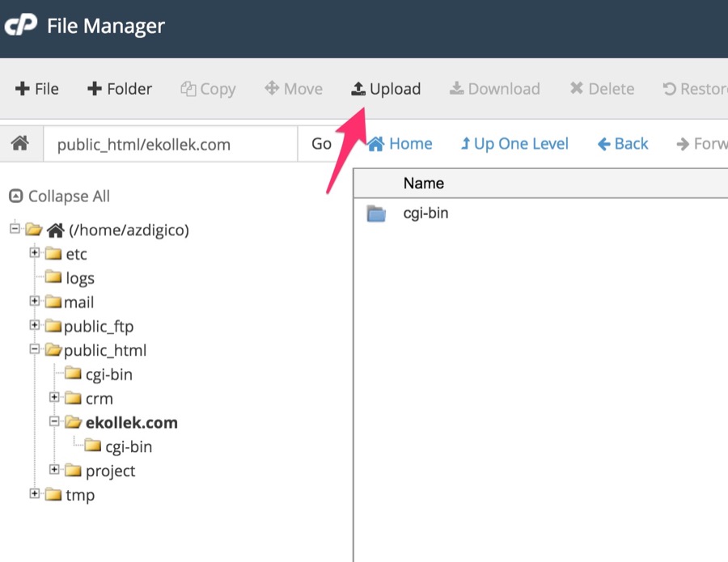
Task: Click the blue cgi-bin folder icon in list
Action: pos(376,213)
